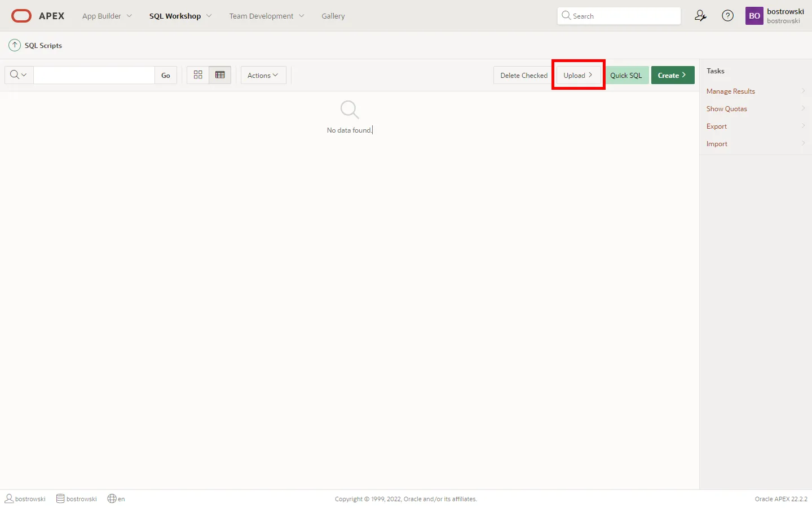Expand the search column selector dropdown
The image size is (812, 508).
pyautogui.click(x=19, y=75)
